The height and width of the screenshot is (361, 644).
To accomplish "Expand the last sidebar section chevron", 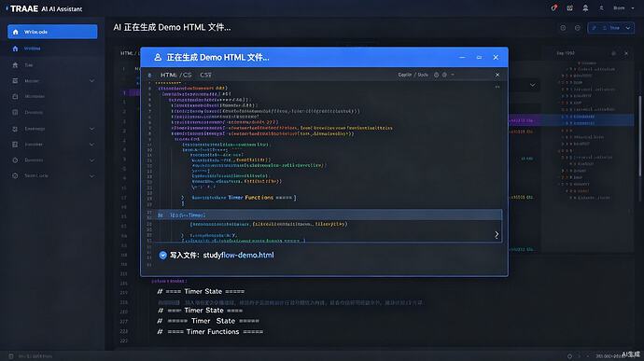I will pos(92,175).
